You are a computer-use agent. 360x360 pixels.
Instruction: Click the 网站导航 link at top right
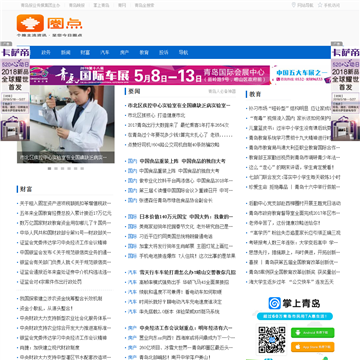pyautogui.click(x=305, y=5)
